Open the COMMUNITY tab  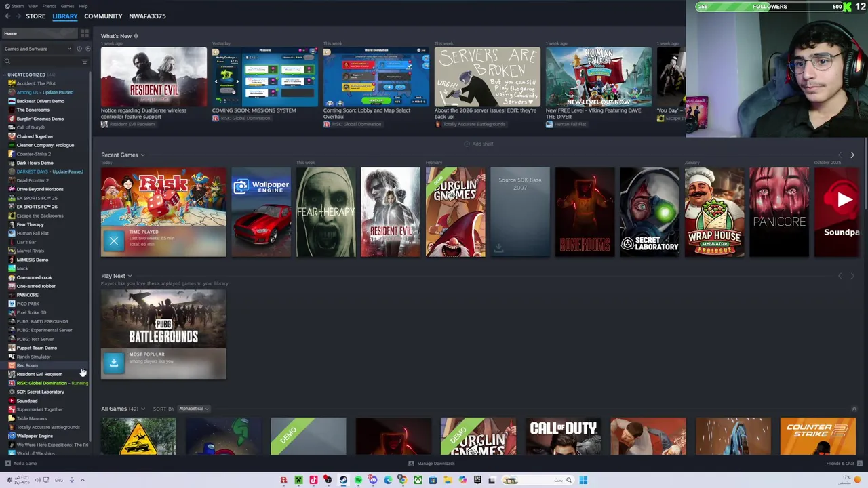tap(103, 16)
